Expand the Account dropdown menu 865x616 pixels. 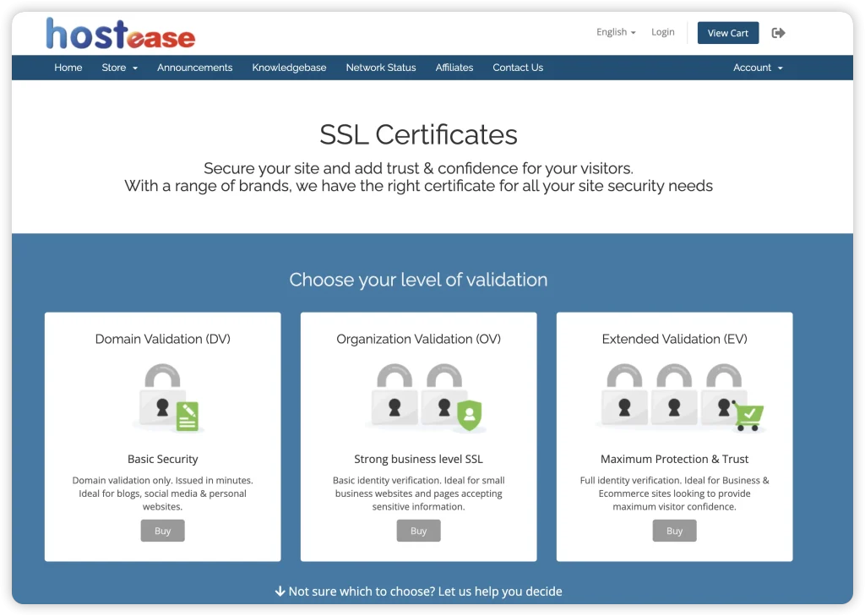(x=758, y=68)
